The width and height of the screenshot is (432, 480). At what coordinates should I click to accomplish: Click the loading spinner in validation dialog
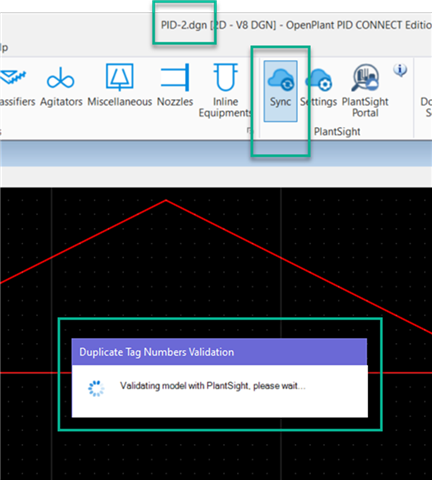pos(96,388)
